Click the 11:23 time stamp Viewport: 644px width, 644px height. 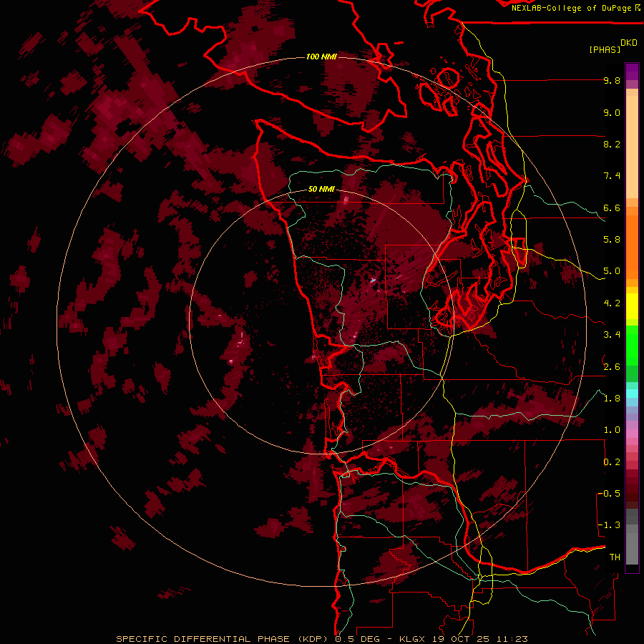click(512, 639)
